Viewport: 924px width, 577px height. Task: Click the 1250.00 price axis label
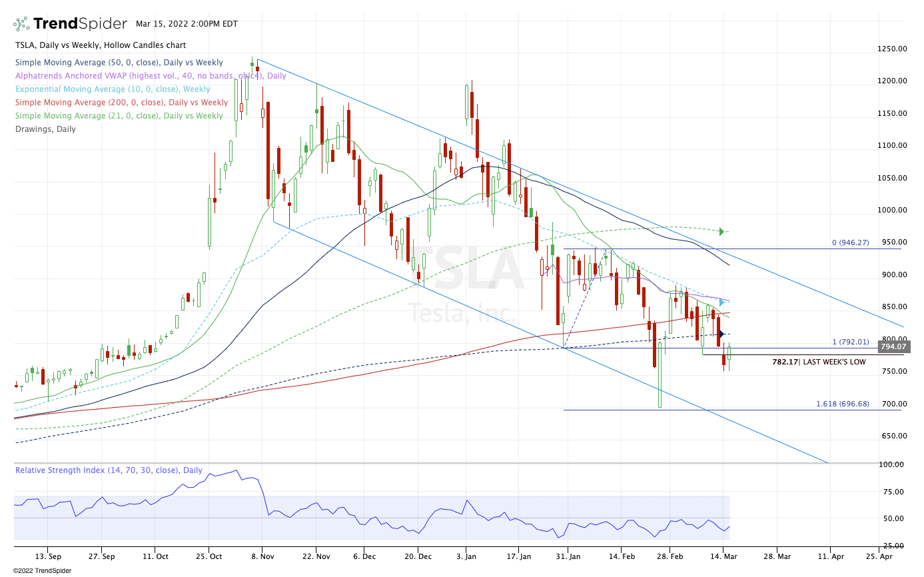[892, 49]
